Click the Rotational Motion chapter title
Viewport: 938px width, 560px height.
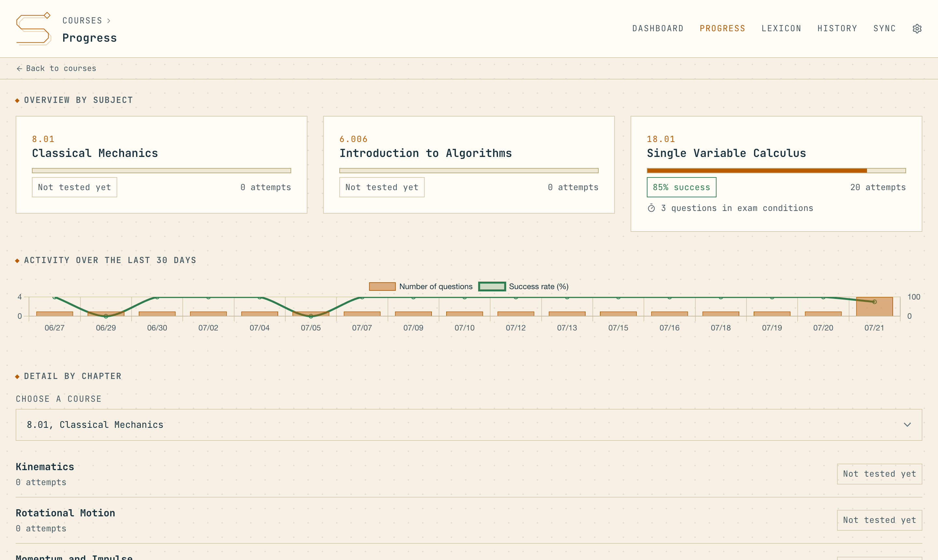[x=65, y=513]
